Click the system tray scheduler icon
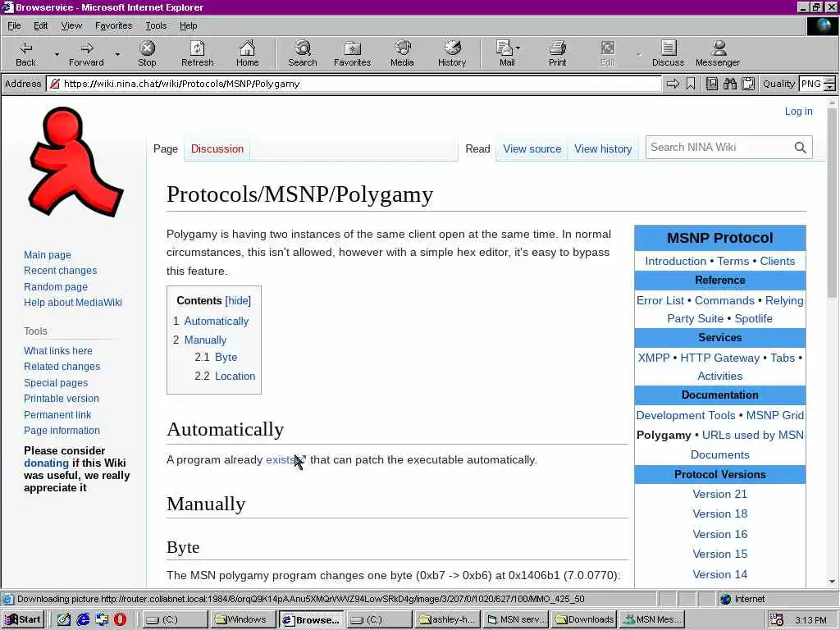The image size is (840, 630). [777, 619]
